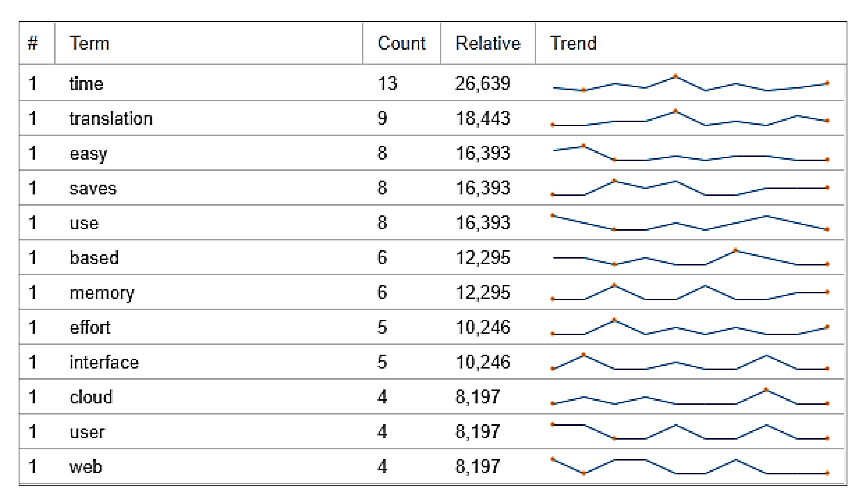The width and height of the screenshot is (868, 504).
Task: Click the 'web' trend sparkline
Action: point(690,467)
